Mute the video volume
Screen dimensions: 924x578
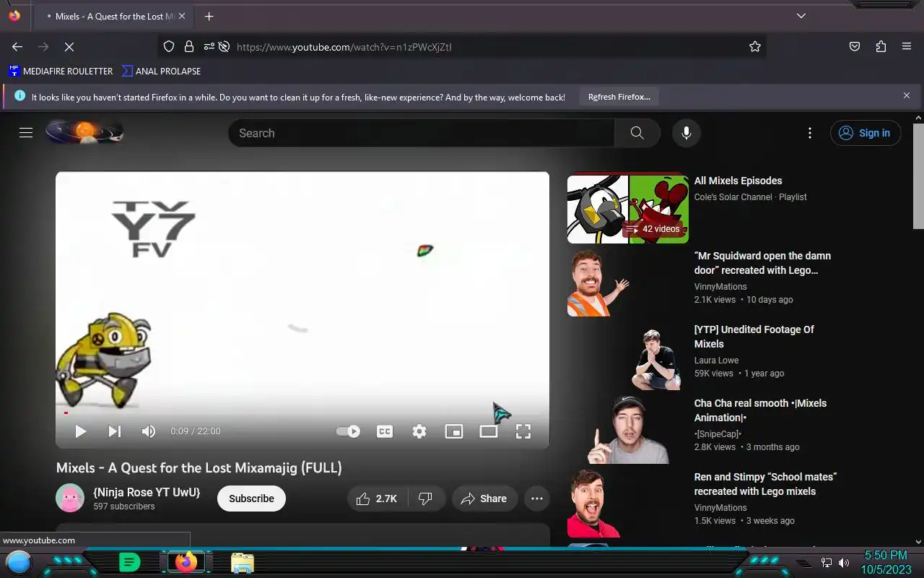tap(149, 431)
